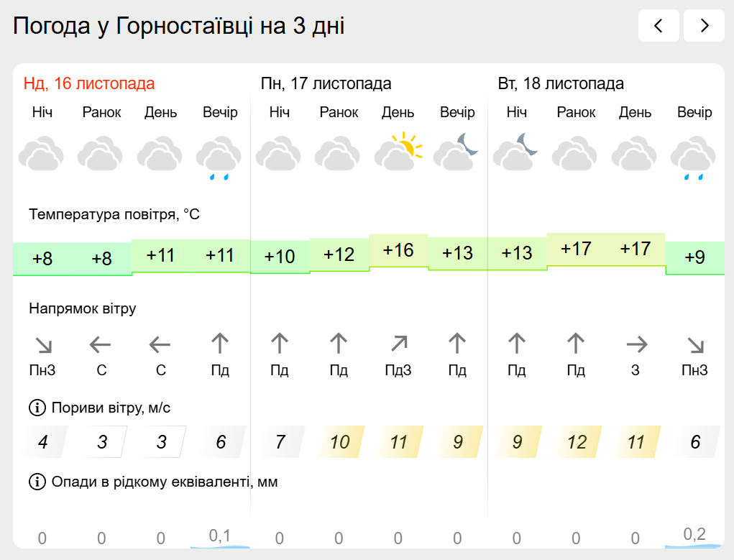Click Tuesday morning gust value 12
The height and width of the screenshot is (560, 734).
(x=577, y=442)
